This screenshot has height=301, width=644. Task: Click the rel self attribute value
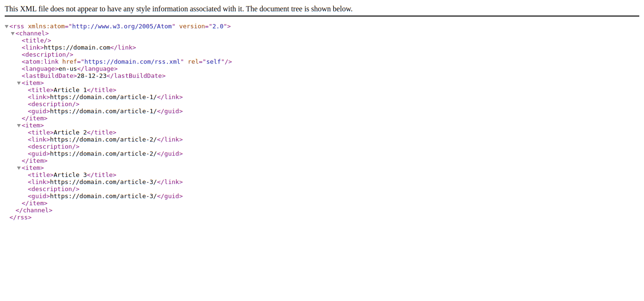[214, 62]
